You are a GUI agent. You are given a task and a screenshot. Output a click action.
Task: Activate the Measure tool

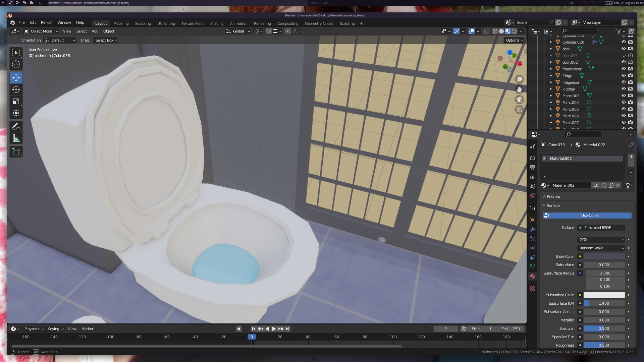16,138
